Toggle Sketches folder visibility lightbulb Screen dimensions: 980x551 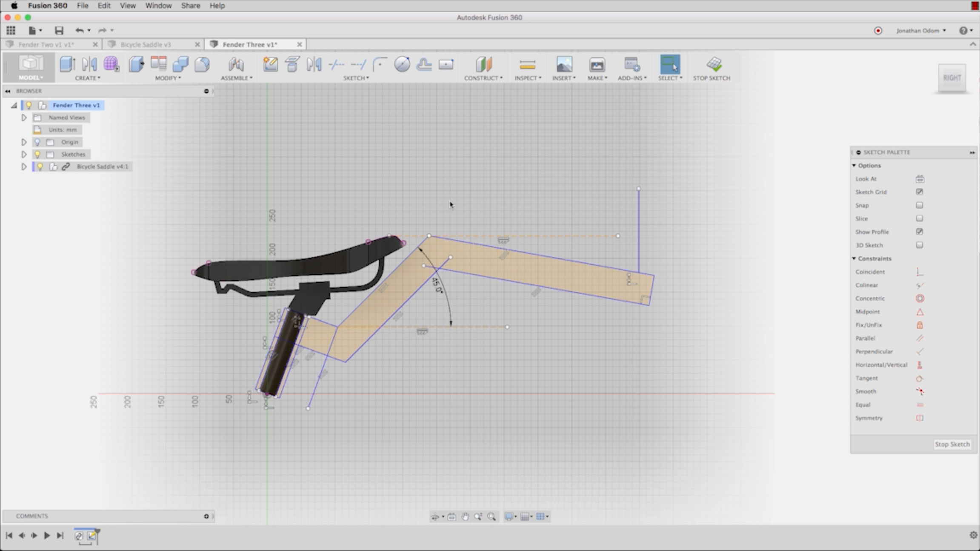[37, 154]
